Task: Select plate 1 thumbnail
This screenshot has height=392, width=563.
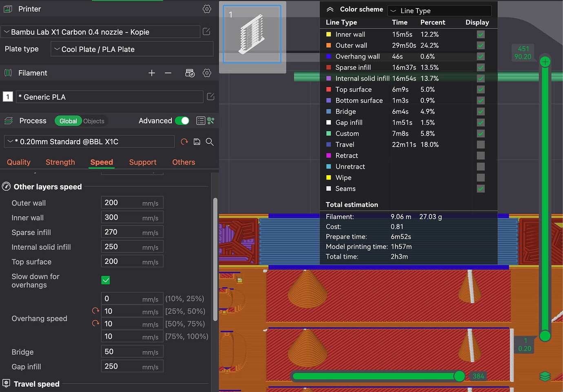Action: [x=252, y=34]
